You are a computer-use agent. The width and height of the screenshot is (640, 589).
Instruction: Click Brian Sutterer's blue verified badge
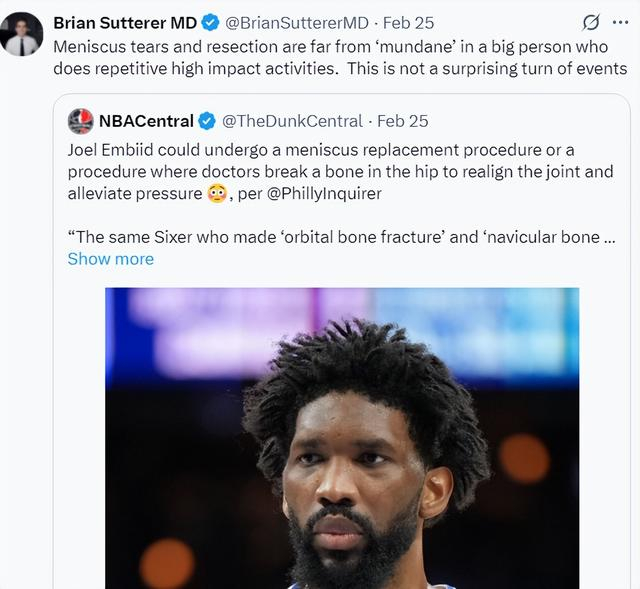[211, 22]
